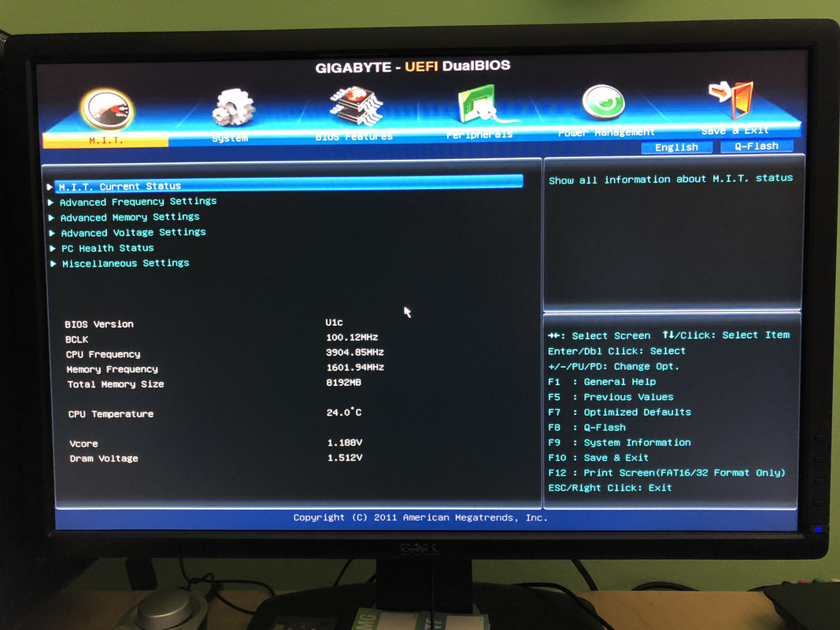Expand arrow beside M.I.T. Current Status
The width and height of the screenshot is (840, 630).
tap(50, 187)
